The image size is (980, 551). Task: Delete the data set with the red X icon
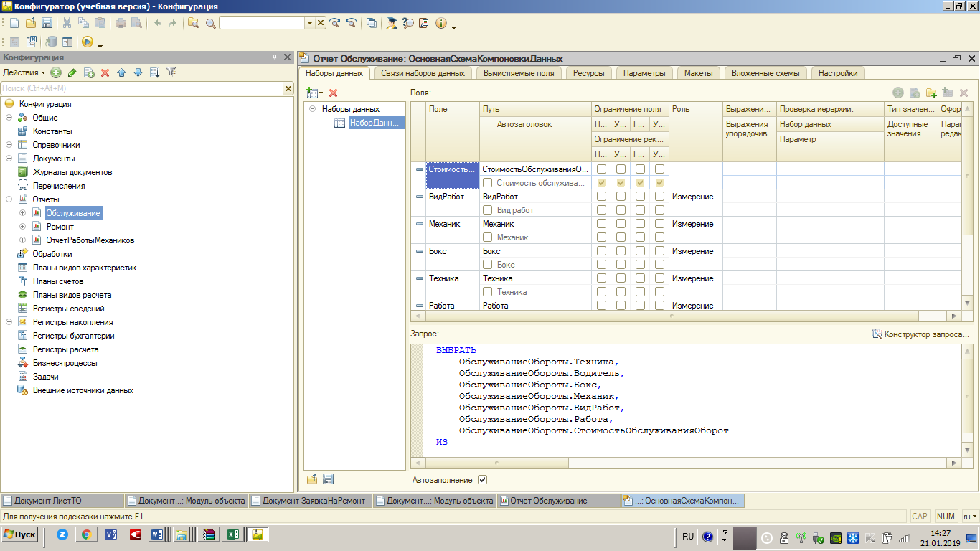pos(333,93)
